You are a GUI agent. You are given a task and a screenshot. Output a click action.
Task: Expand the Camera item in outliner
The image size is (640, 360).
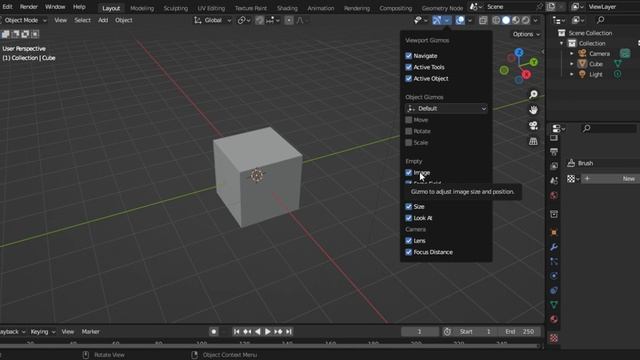[x=571, y=53]
